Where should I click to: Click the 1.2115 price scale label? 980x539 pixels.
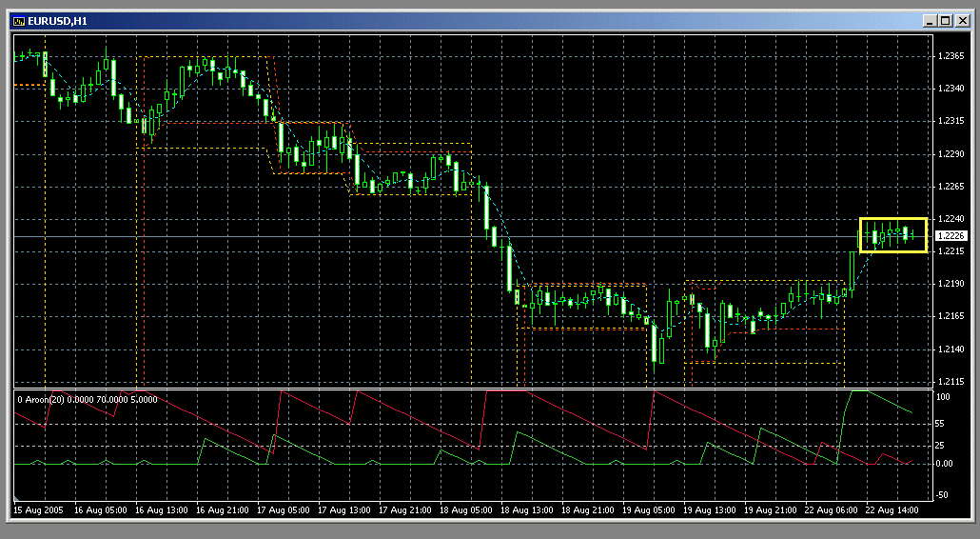point(951,382)
